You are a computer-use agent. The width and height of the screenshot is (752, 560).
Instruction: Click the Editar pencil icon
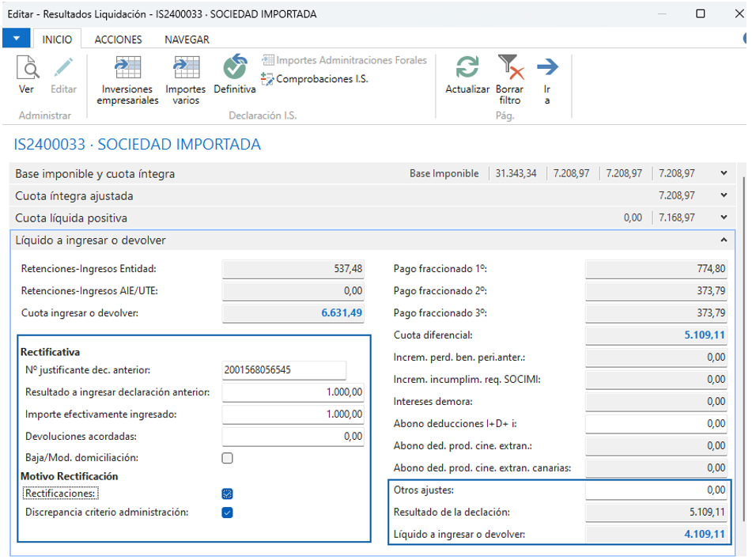coord(63,68)
